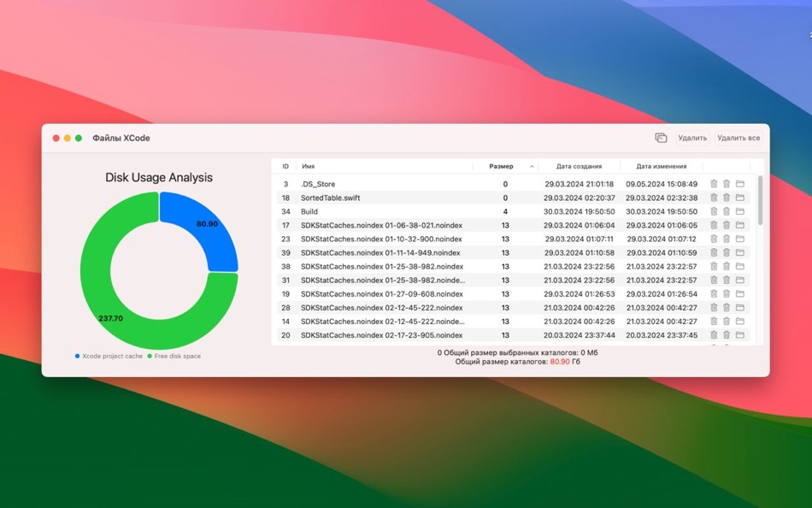This screenshot has width=812, height=508.
Task: Click the Удалить все button
Action: click(738, 138)
